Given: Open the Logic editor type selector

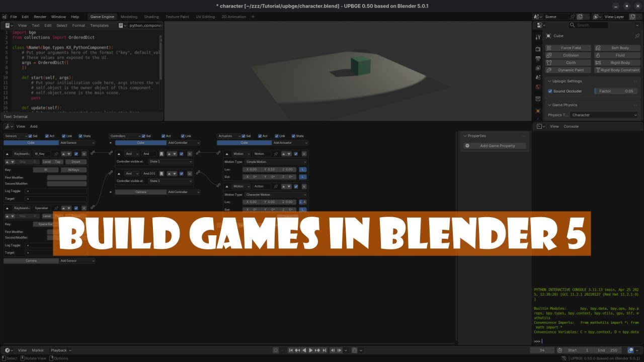Looking at the screenshot, I should tap(9, 126).
